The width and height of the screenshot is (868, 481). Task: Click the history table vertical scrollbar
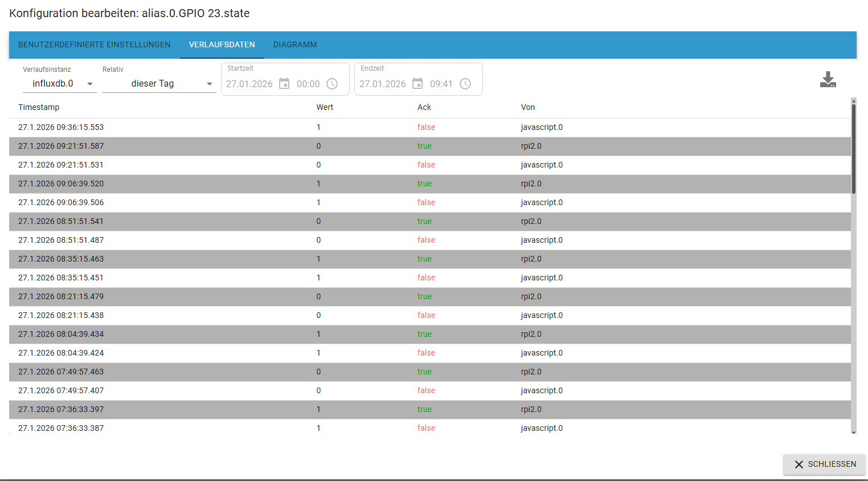854,265
